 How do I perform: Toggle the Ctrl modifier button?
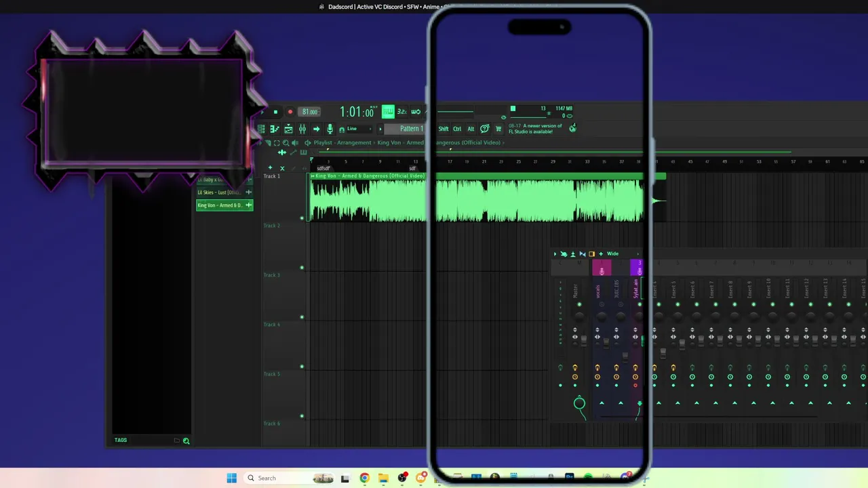point(457,129)
